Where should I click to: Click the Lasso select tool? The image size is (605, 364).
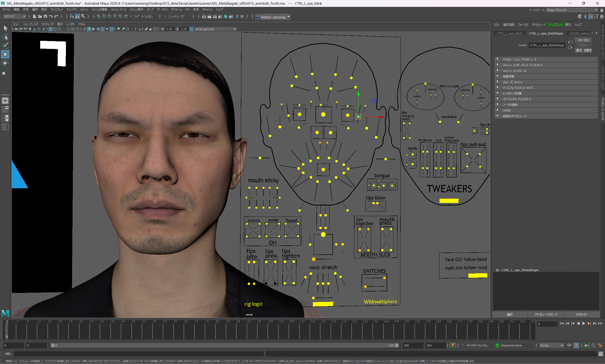(x=5, y=37)
